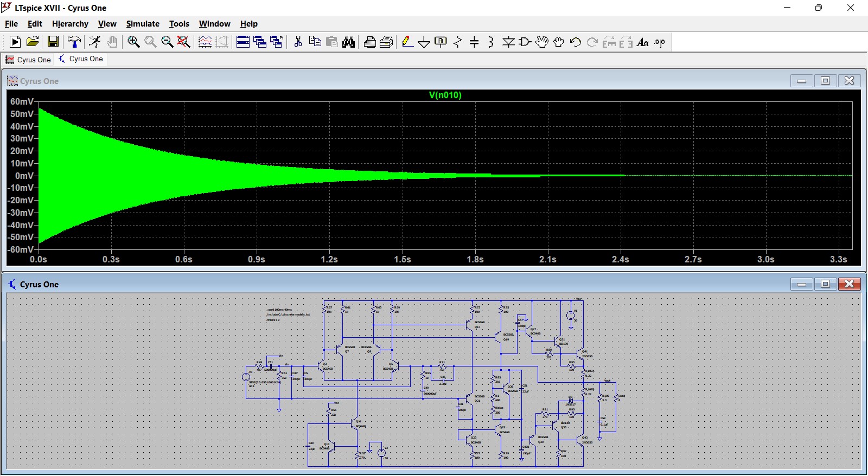
Task: Click the Find binoculars icon
Action: click(349, 42)
